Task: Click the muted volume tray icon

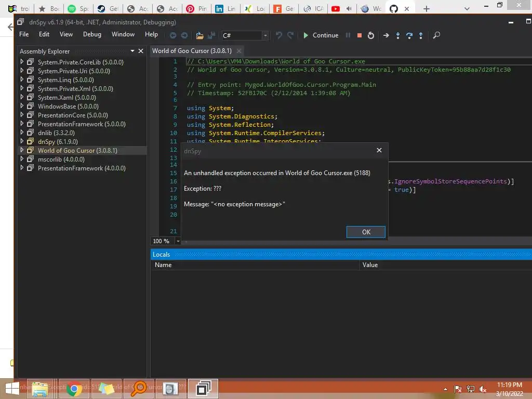Action: tap(483, 389)
